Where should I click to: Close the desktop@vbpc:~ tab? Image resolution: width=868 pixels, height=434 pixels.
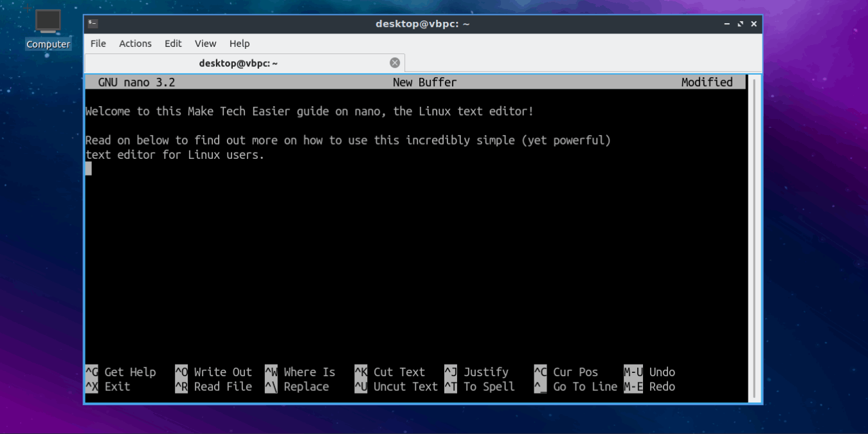point(394,62)
